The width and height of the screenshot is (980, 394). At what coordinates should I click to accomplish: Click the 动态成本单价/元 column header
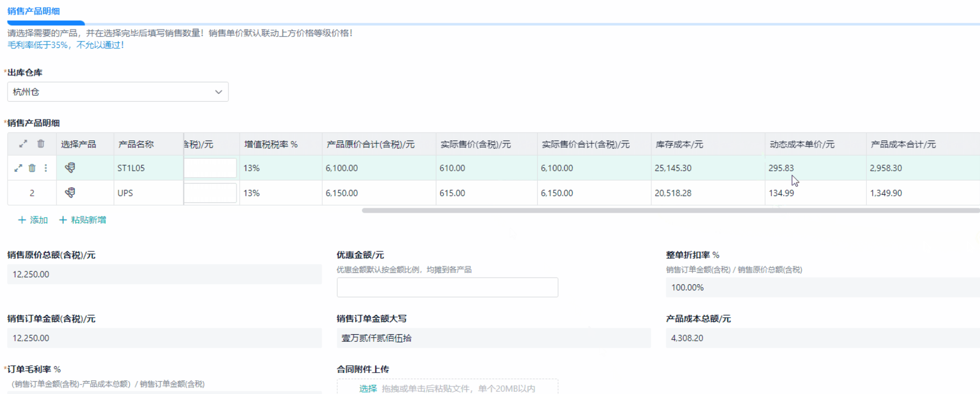[x=816, y=144]
